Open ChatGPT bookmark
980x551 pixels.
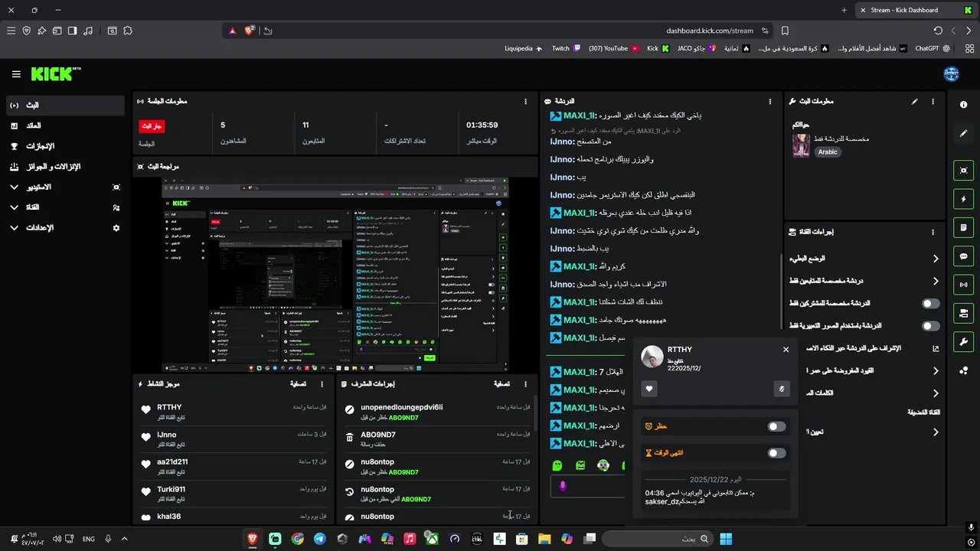click(x=933, y=48)
